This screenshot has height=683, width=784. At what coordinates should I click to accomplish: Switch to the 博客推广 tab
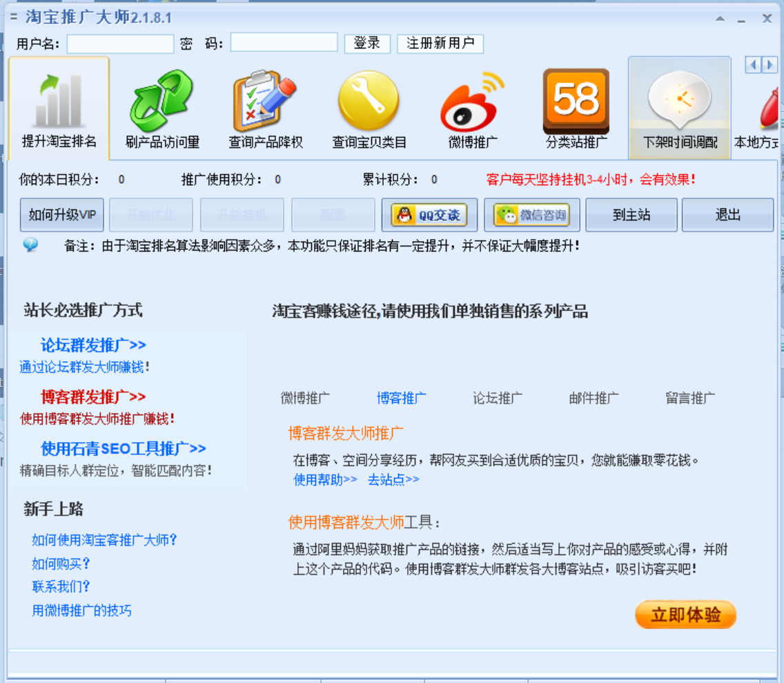[x=401, y=398]
